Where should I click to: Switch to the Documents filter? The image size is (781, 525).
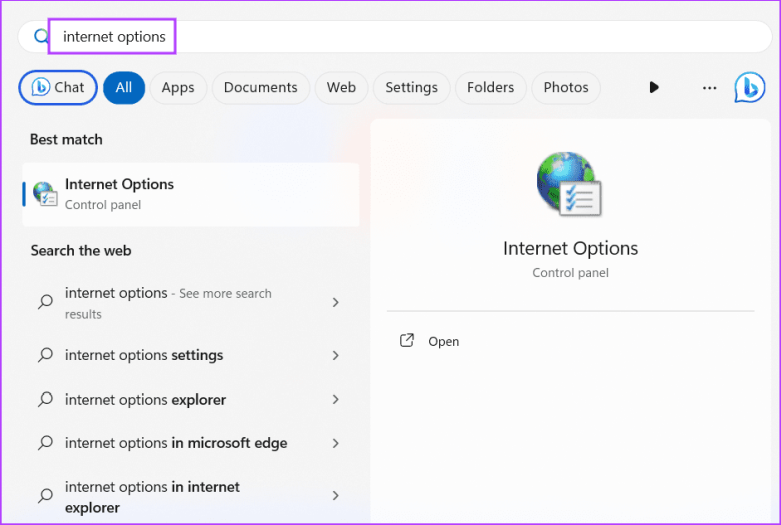[x=260, y=87]
